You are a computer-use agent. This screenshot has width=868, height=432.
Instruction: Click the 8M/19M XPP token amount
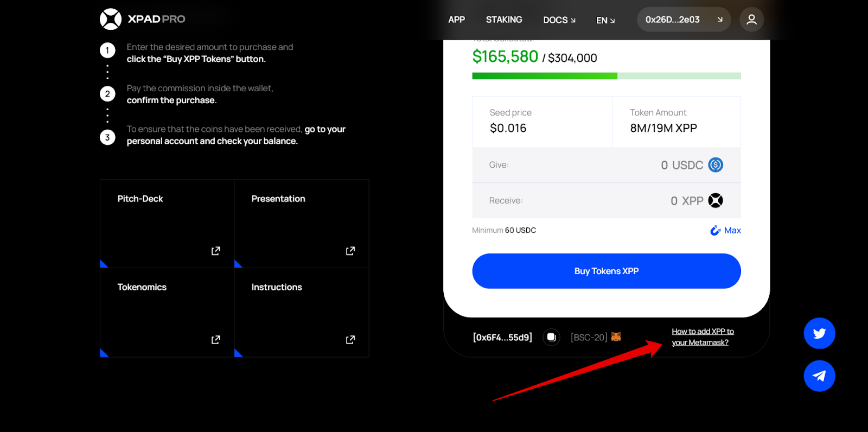click(x=663, y=128)
